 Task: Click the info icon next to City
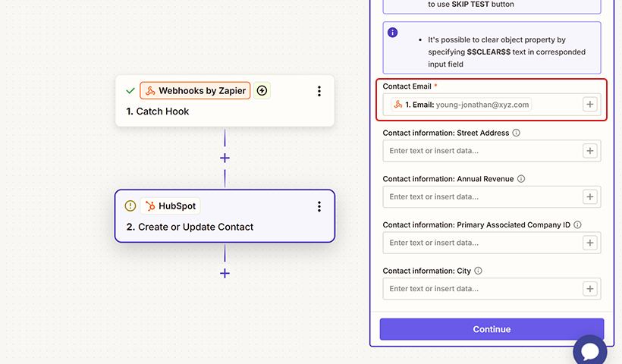click(479, 271)
